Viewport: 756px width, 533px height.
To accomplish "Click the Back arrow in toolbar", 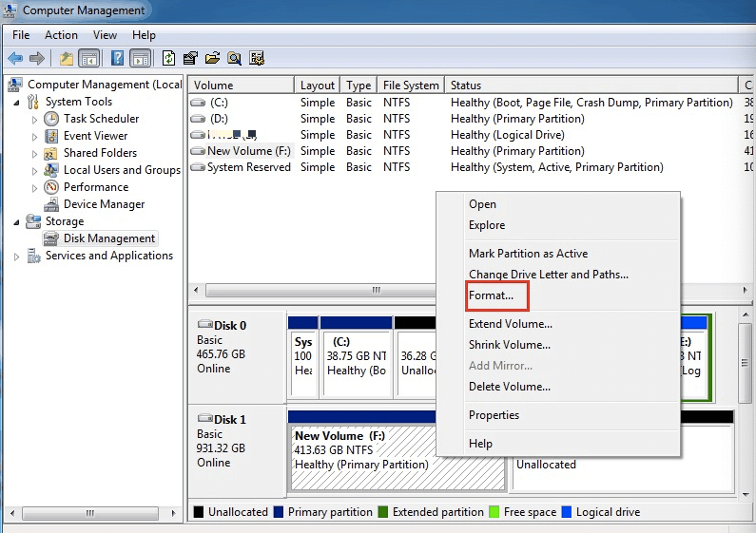I will coord(15,58).
